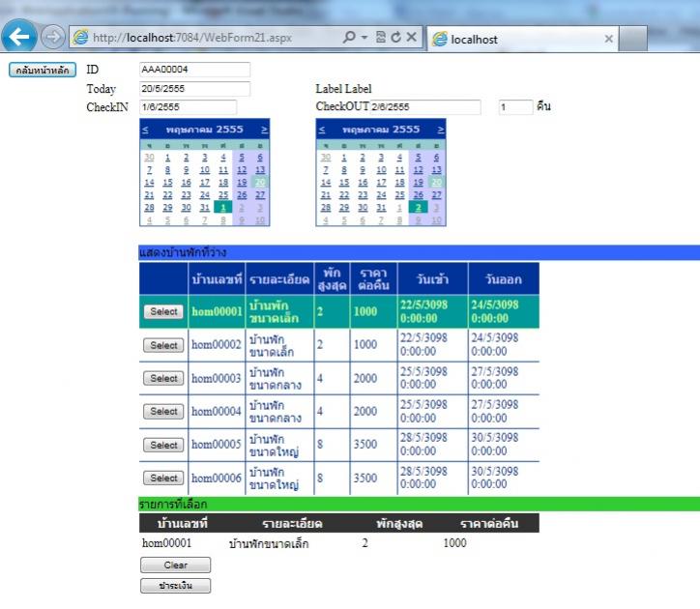Click the Today date field
Image resolution: width=700 pixels, height=609 pixels.
[194, 88]
